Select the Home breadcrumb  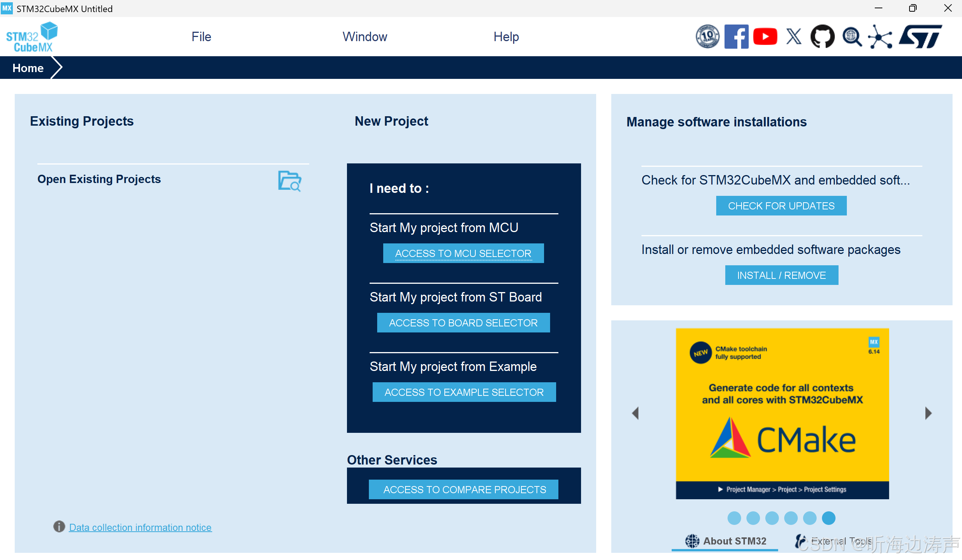click(28, 68)
